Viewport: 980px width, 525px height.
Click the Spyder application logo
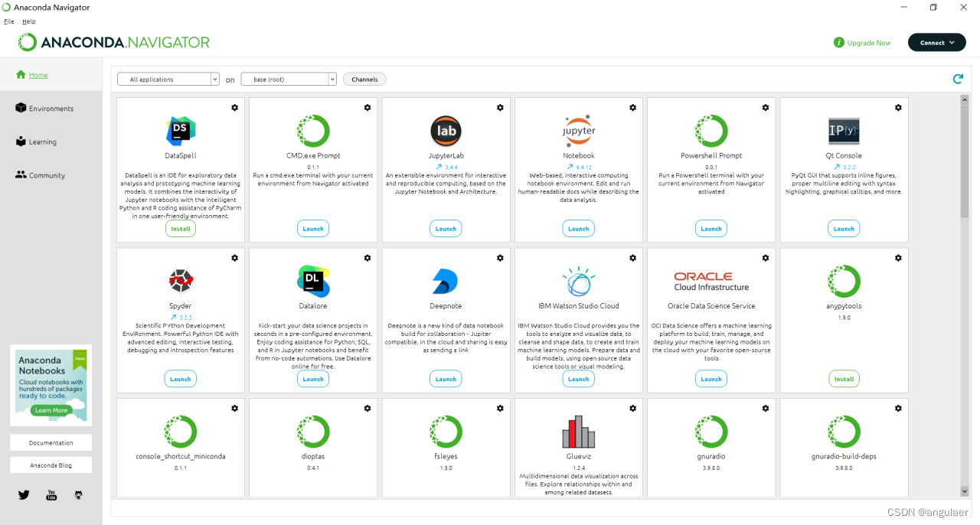(181, 282)
